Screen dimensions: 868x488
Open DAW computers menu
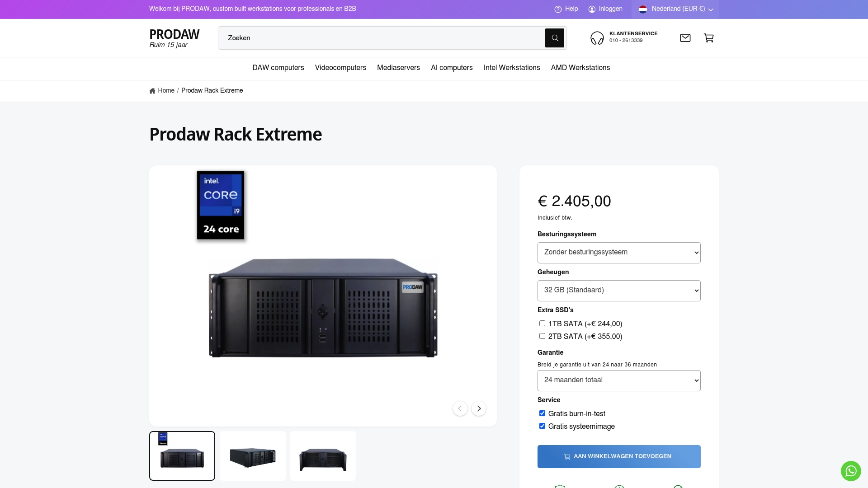(x=278, y=68)
